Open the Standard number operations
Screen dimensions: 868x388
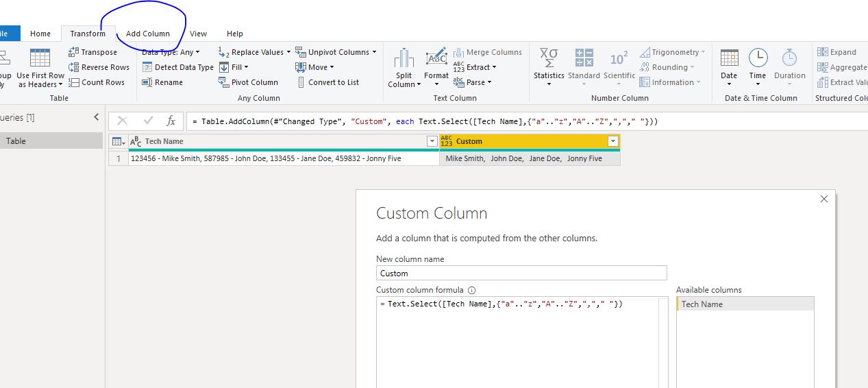[584, 69]
